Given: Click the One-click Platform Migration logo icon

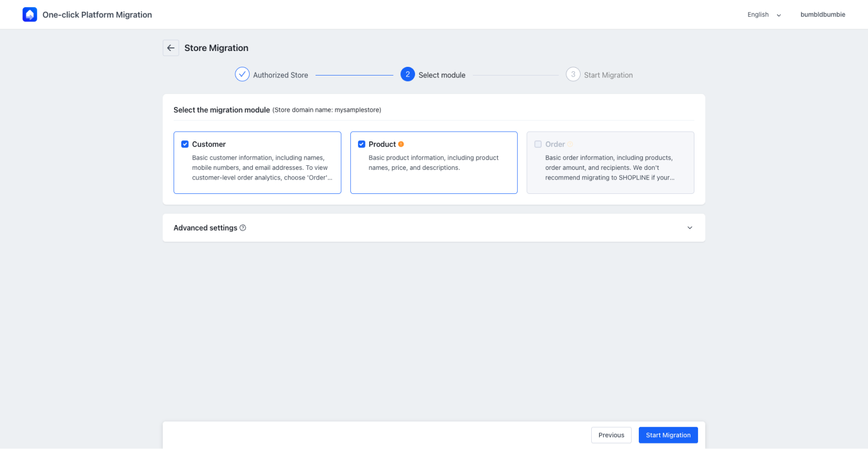Looking at the screenshot, I should click(30, 15).
